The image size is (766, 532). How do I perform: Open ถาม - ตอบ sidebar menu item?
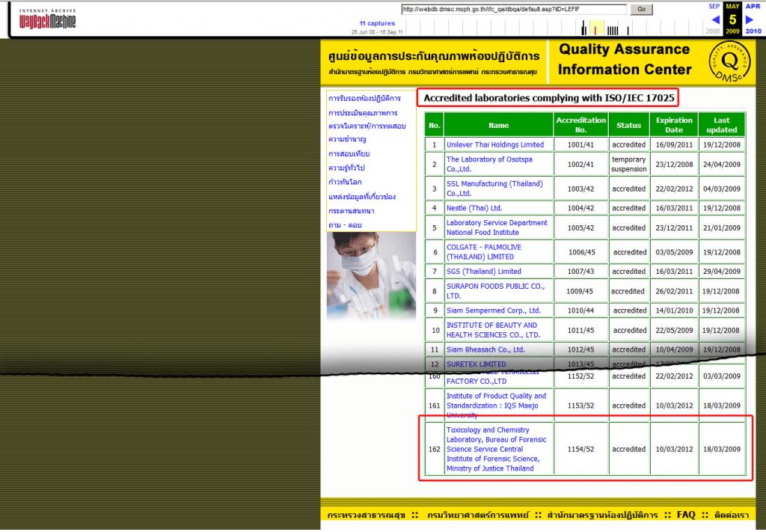click(x=346, y=225)
